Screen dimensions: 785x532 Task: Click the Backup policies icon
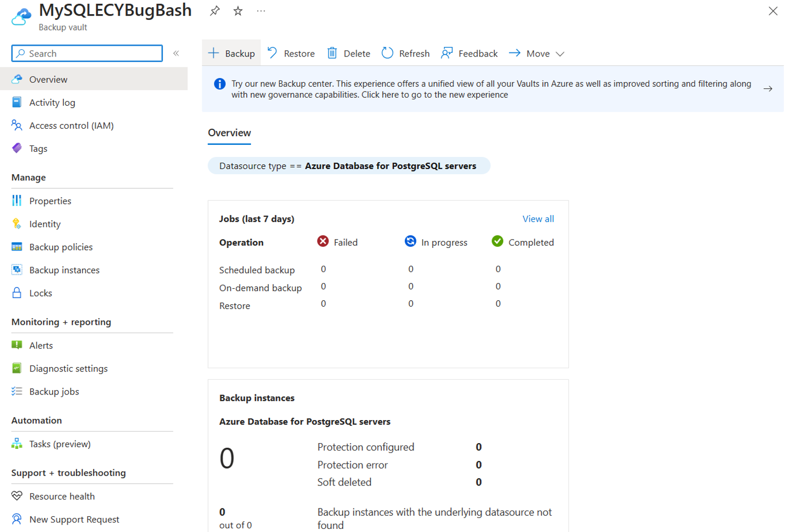coord(17,247)
